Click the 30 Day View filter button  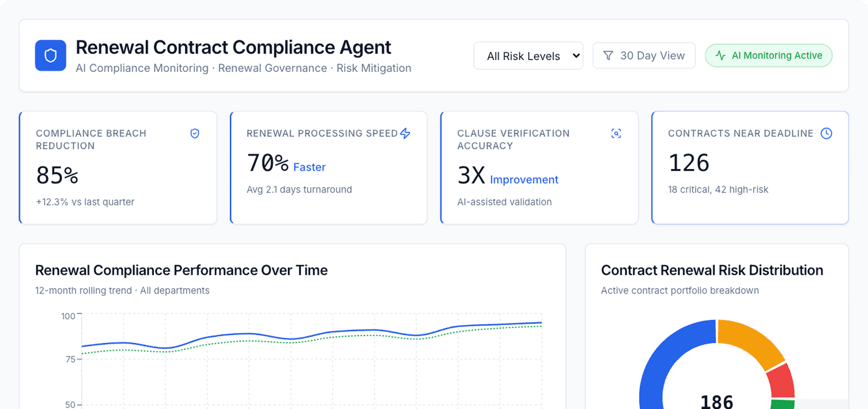click(x=644, y=56)
